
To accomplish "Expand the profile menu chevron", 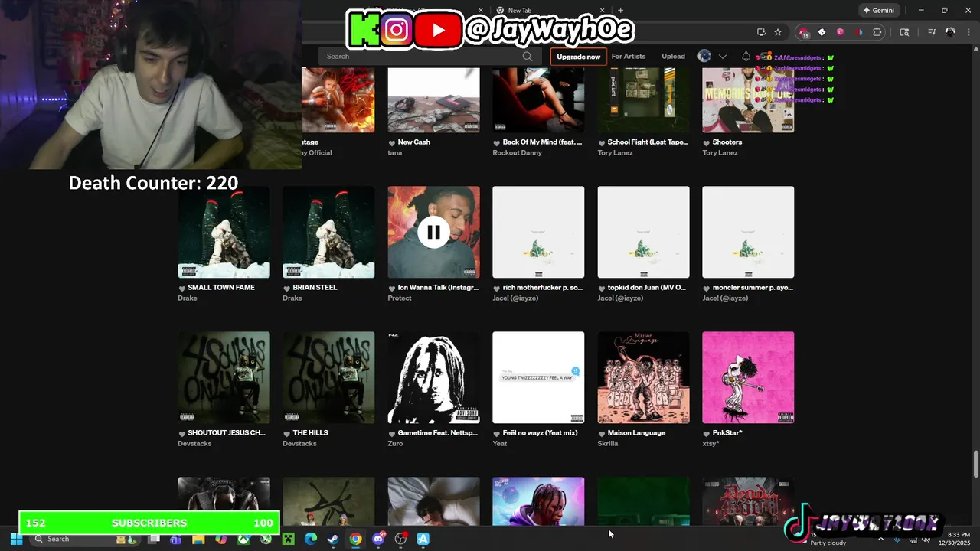I will [722, 56].
